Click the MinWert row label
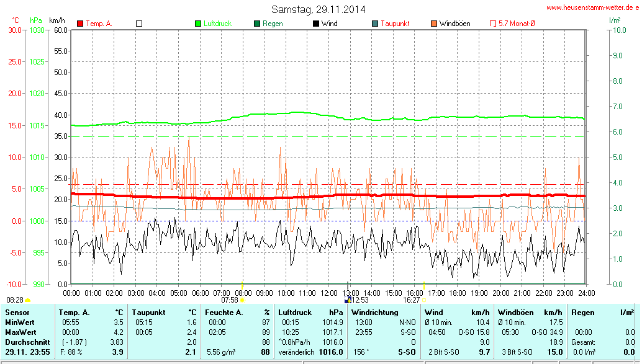This screenshot has width=642, height=364. coord(20,322)
